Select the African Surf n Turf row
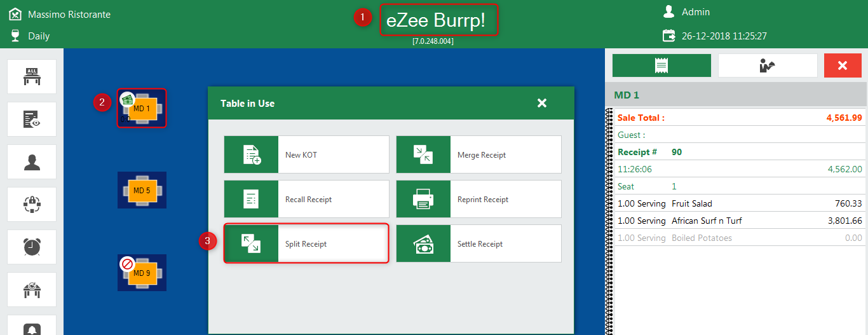The image size is (868, 335). (740, 221)
